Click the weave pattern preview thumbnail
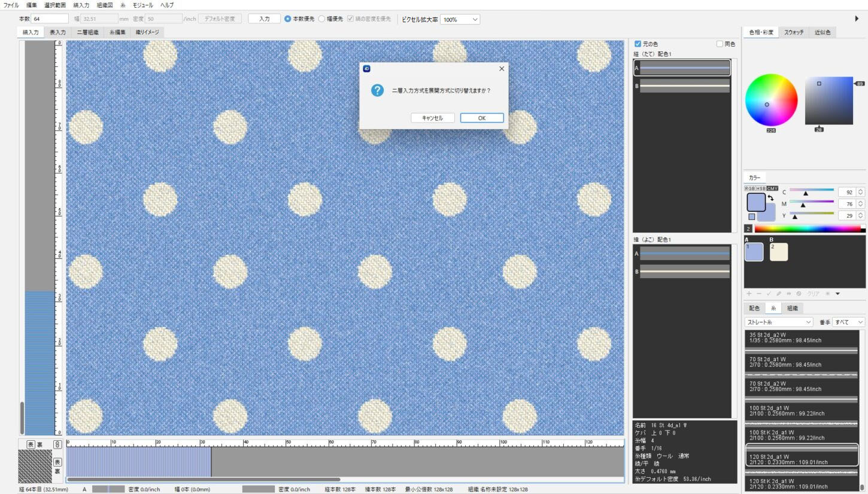 tap(35, 466)
